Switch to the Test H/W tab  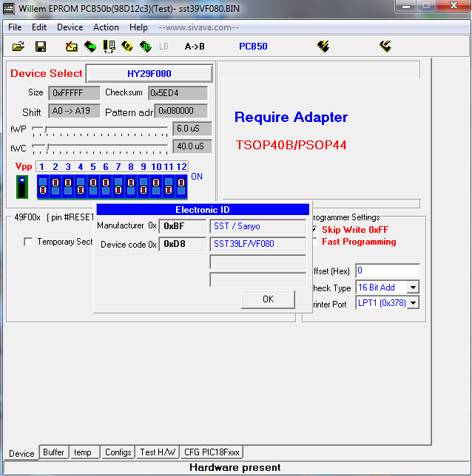(x=158, y=452)
